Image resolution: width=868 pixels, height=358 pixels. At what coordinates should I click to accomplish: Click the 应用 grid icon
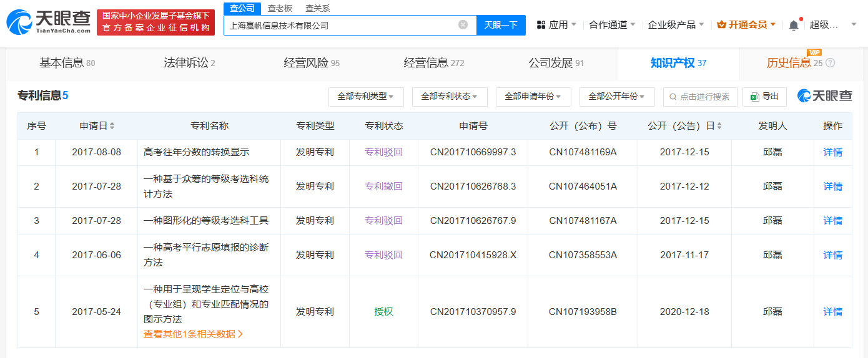pos(541,25)
